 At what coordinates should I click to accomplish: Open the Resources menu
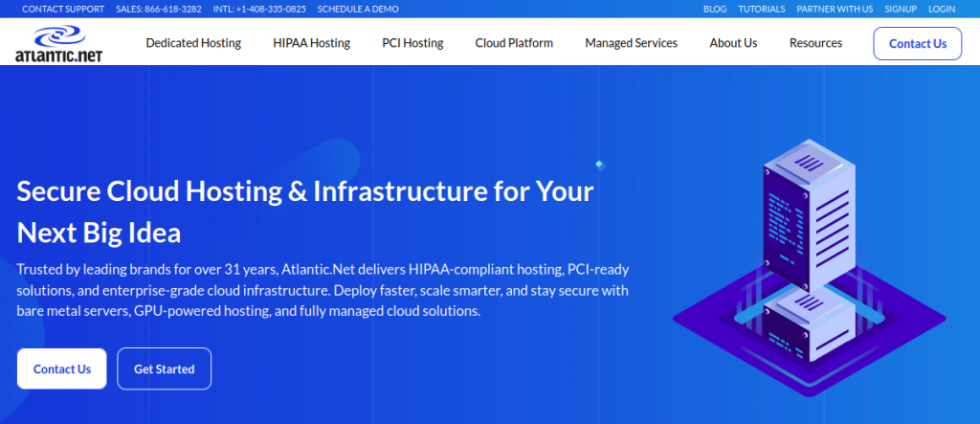pyautogui.click(x=815, y=43)
